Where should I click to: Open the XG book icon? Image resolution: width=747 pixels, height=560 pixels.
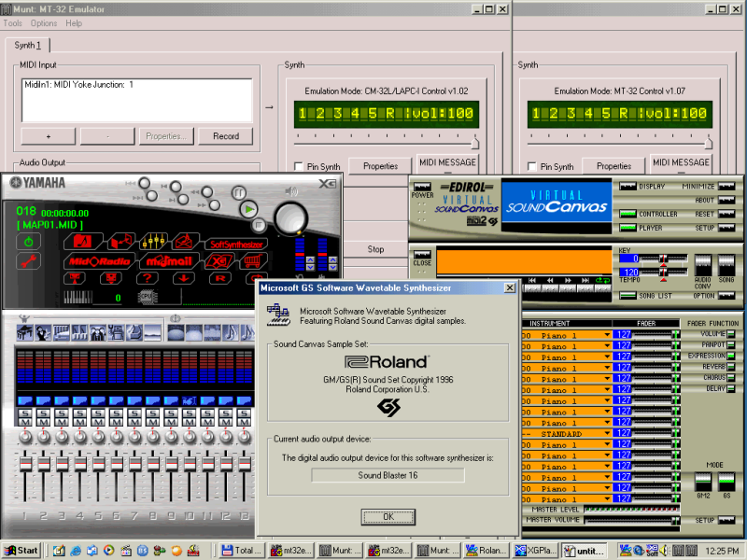pos(219,261)
